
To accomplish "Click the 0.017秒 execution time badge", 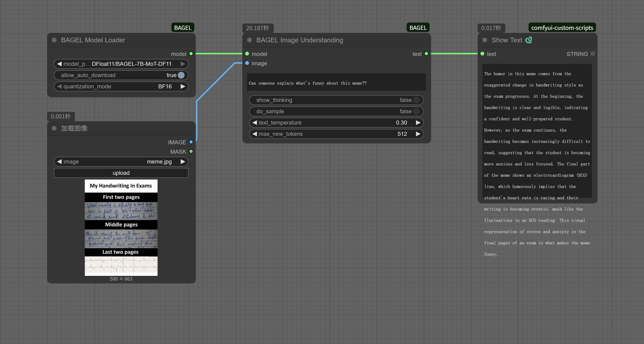I will tap(491, 28).
